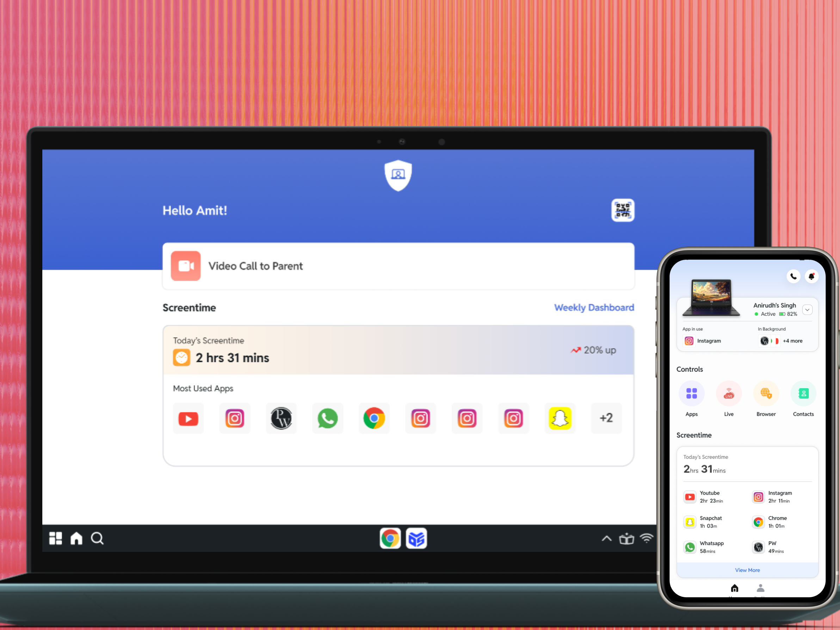The width and height of the screenshot is (840, 630).
Task: Expand the taskbar via the up arrow
Action: tap(606, 538)
